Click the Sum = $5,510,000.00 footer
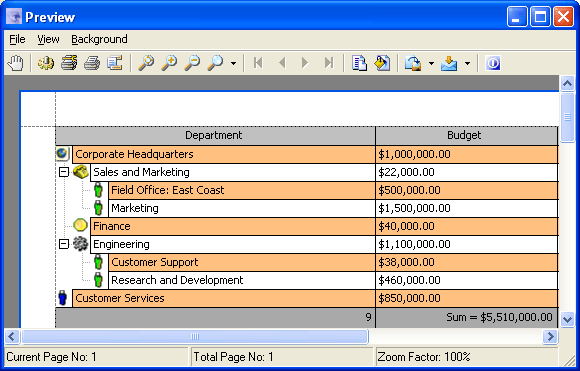 [466, 317]
